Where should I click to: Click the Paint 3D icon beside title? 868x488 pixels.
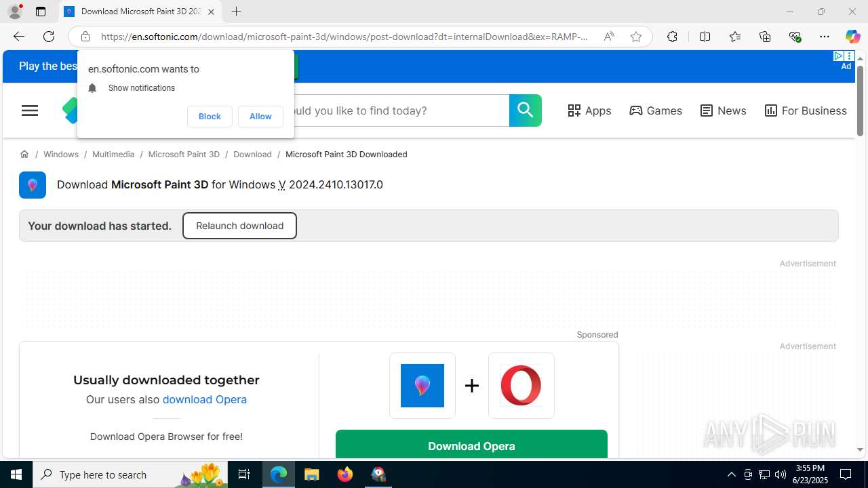(33, 185)
